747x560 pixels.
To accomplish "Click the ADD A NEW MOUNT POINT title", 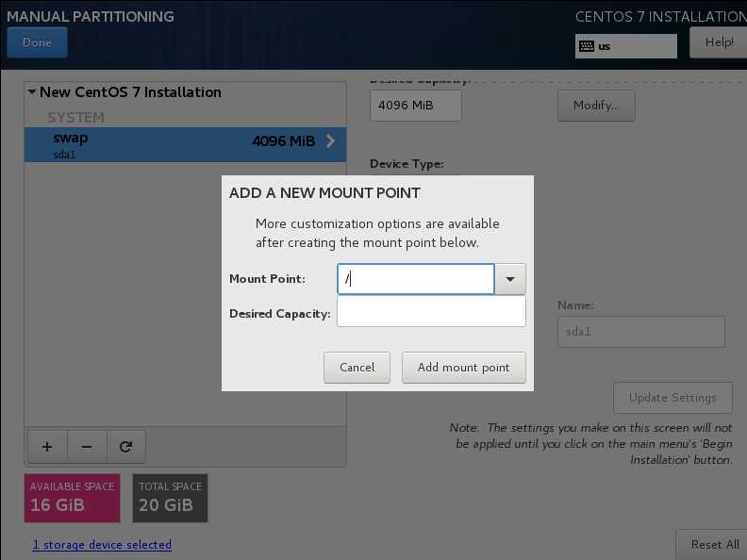I will pos(324,193).
